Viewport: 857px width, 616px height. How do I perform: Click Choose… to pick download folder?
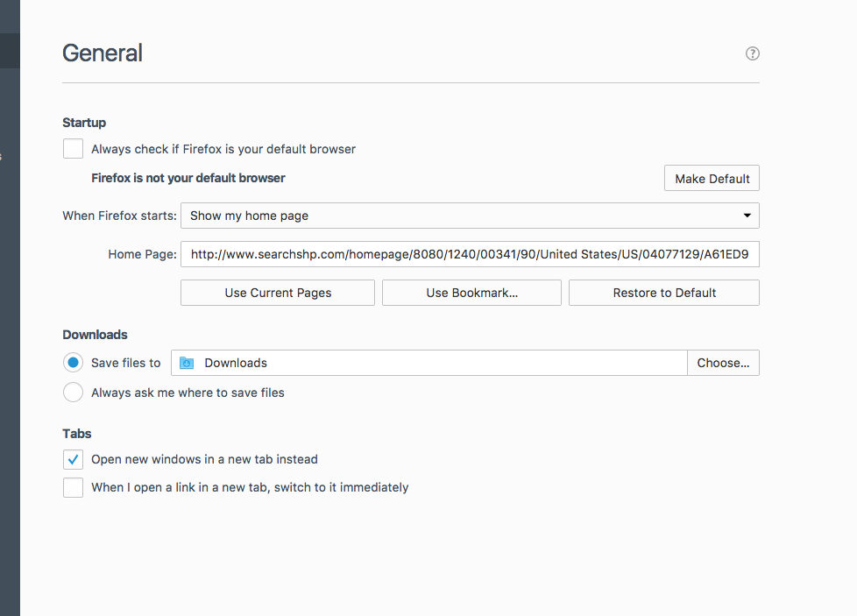pyautogui.click(x=723, y=363)
